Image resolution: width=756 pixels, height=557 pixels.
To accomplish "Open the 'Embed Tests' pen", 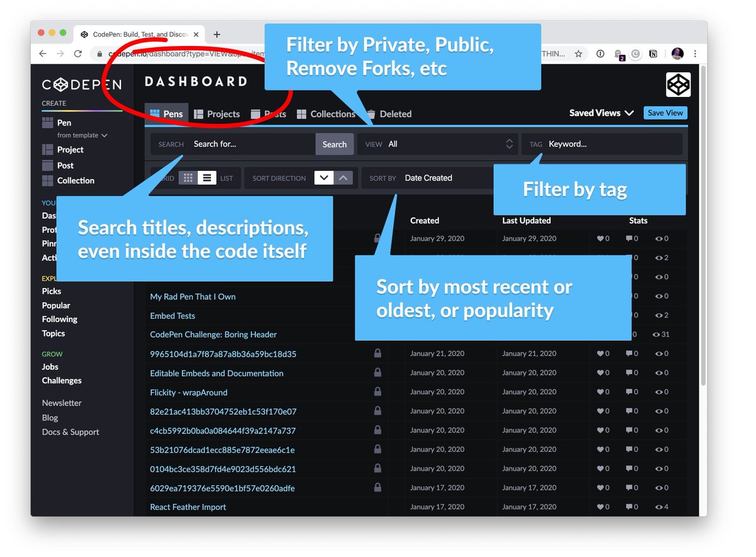I will (x=173, y=316).
